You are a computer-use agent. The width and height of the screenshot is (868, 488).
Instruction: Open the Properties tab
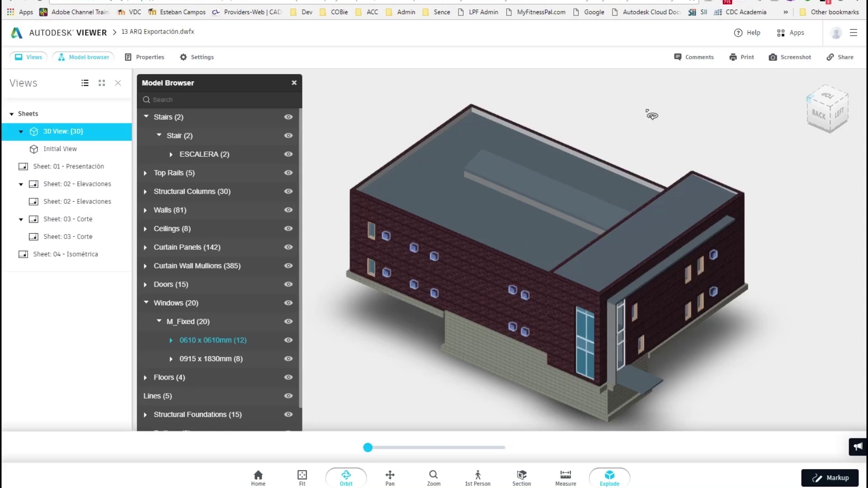[145, 57]
